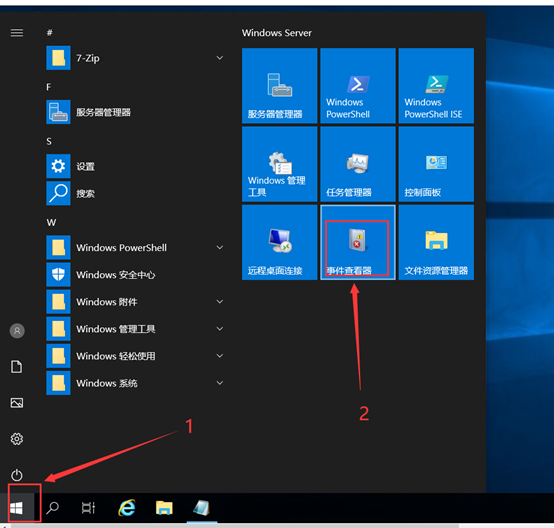The height and width of the screenshot is (528, 554).
Task: Open the 文件资源管理器 tile
Action: tap(436, 242)
